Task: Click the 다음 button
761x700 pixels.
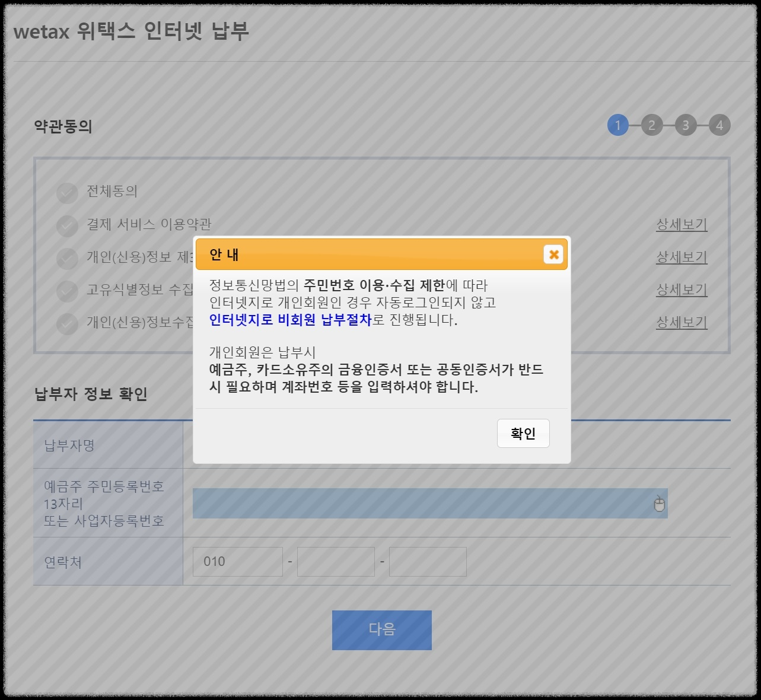Action: 382,630
